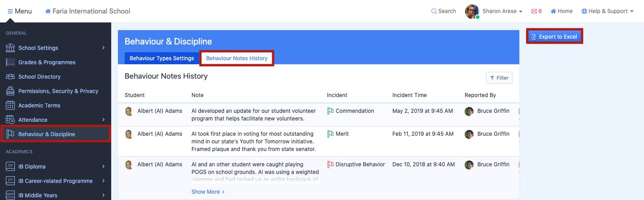Screen dimensions: 644x200
Task: Click the Filter button
Action: (499, 78)
